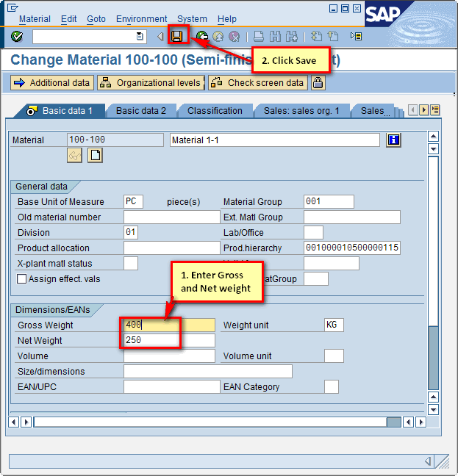Click the lock icon beside Check screen data
Viewport: 458px width, 476px height.
(318, 83)
